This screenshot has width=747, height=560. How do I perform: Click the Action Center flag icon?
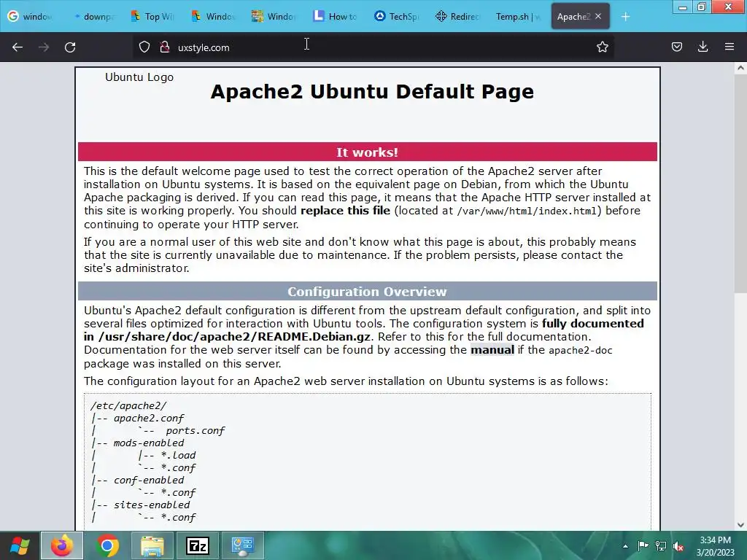click(x=643, y=546)
